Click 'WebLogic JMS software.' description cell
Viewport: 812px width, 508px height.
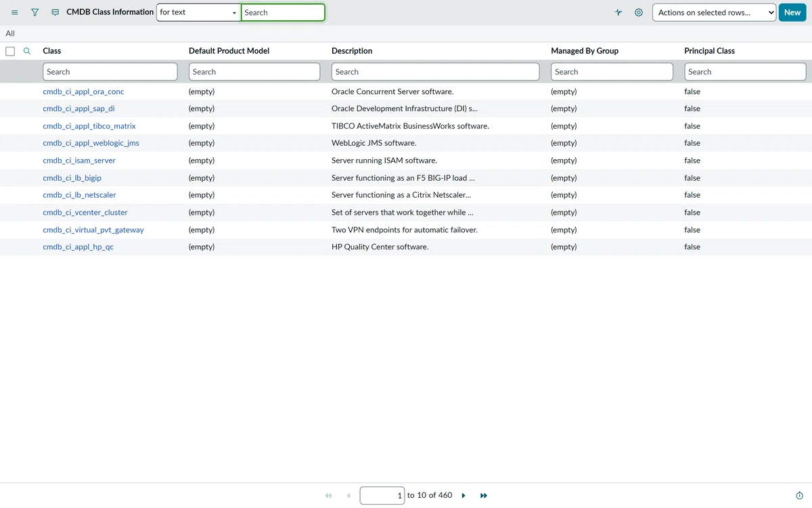tap(374, 143)
